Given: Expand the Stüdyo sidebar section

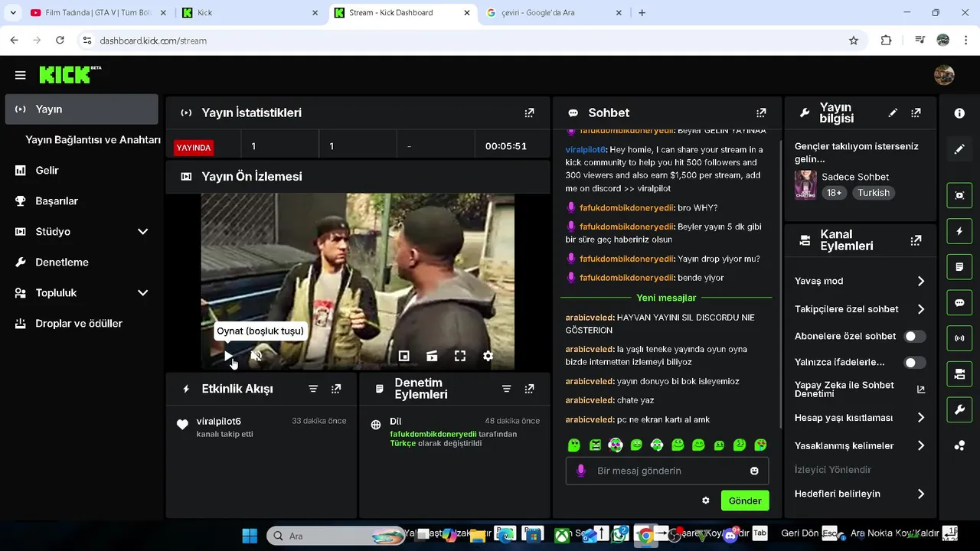Looking at the screenshot, I should click(142, 231).
